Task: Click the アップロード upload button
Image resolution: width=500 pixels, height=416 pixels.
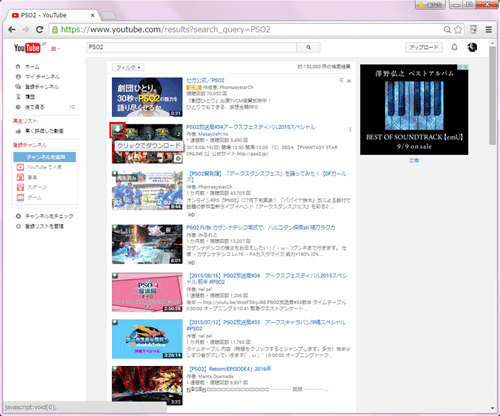Action: click(424, 47)
